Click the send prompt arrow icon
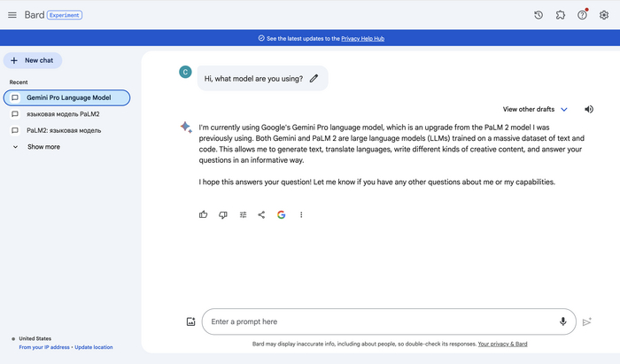This screenshot has width=620, height=364. [587, 321]
